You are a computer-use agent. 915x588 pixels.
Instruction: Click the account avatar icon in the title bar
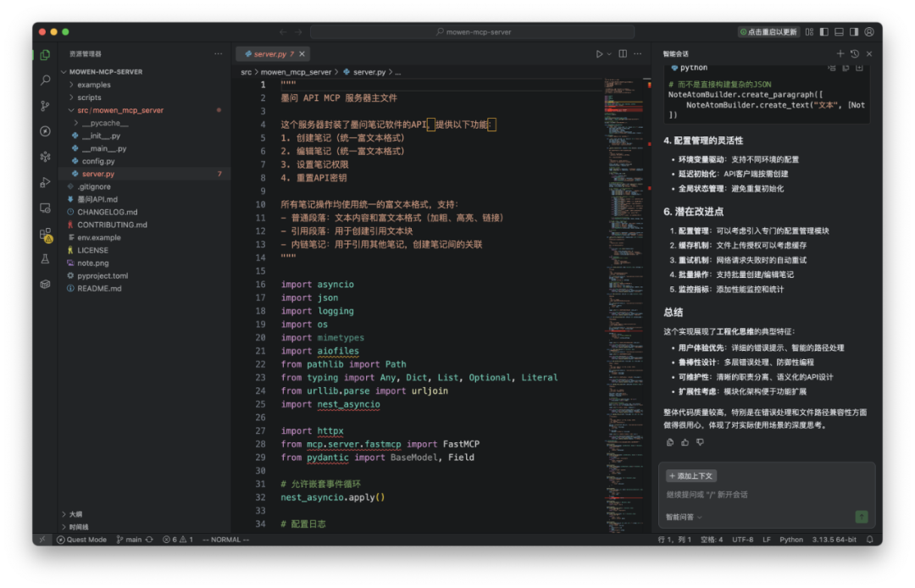pos(869,32)
